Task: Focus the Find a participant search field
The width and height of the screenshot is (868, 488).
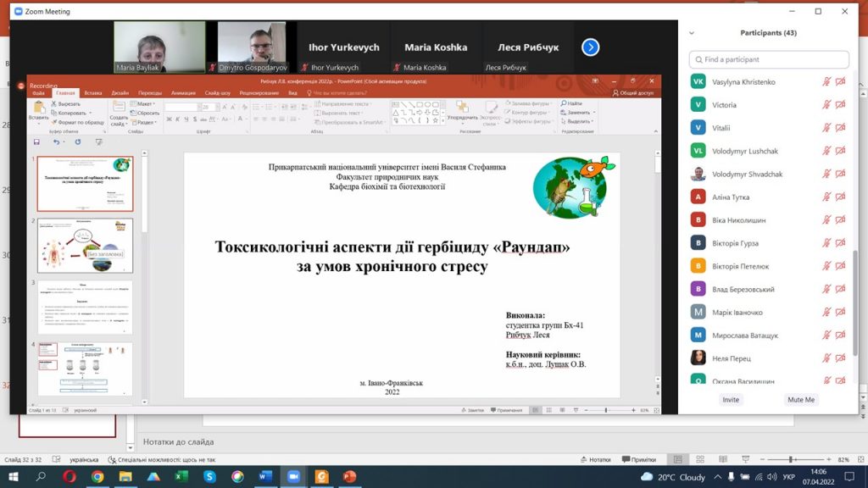Action: point(769,59)
